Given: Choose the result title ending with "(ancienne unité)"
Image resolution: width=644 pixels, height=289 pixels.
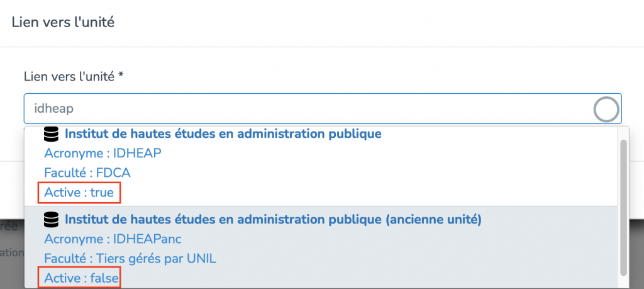Looking at the screenshot, I should click(x=274, y=220).
